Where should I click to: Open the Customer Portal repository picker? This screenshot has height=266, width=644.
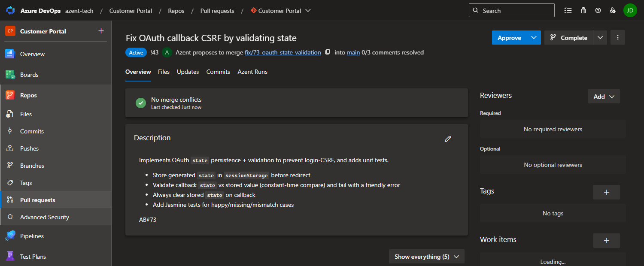(281, 11)
